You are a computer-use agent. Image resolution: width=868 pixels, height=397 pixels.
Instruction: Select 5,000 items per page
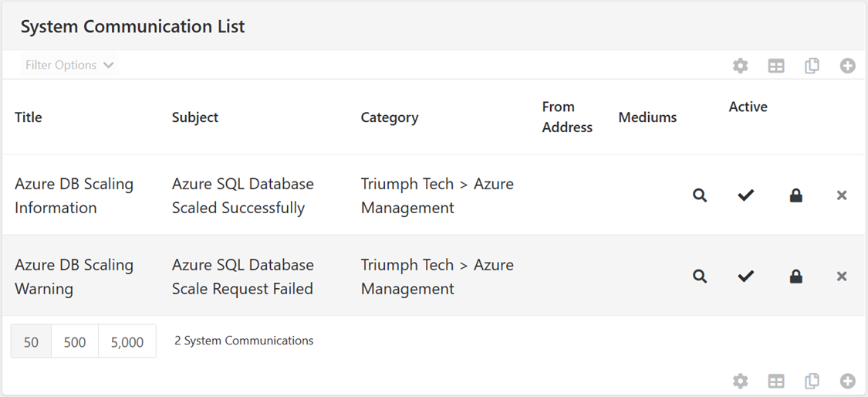pyautogui.click(x=127, y=341)
